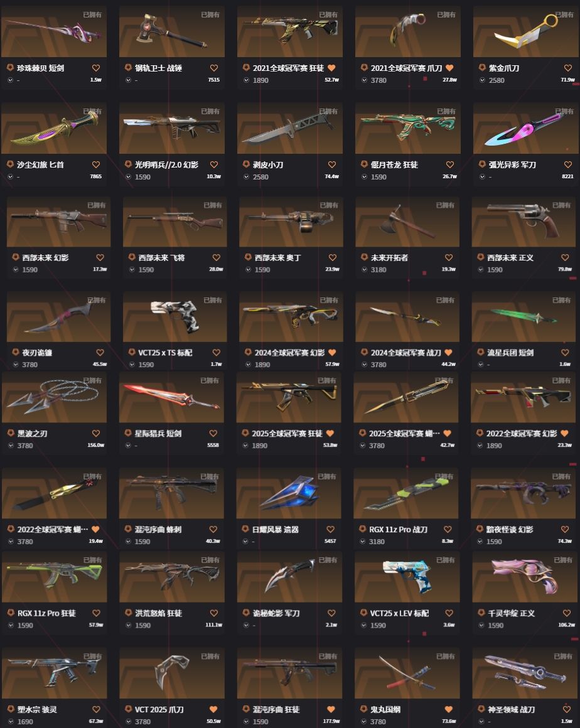The width and height of the screenshot is (580, 728).
Task: Click the tier badge of 夜刃诡镰
Action: (15, 353)
